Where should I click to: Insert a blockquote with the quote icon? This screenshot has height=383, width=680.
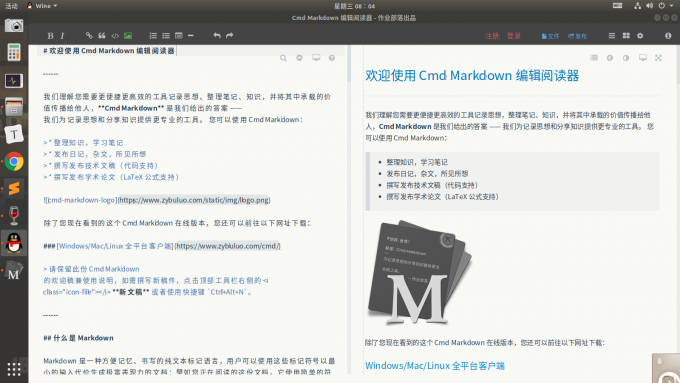102,36
